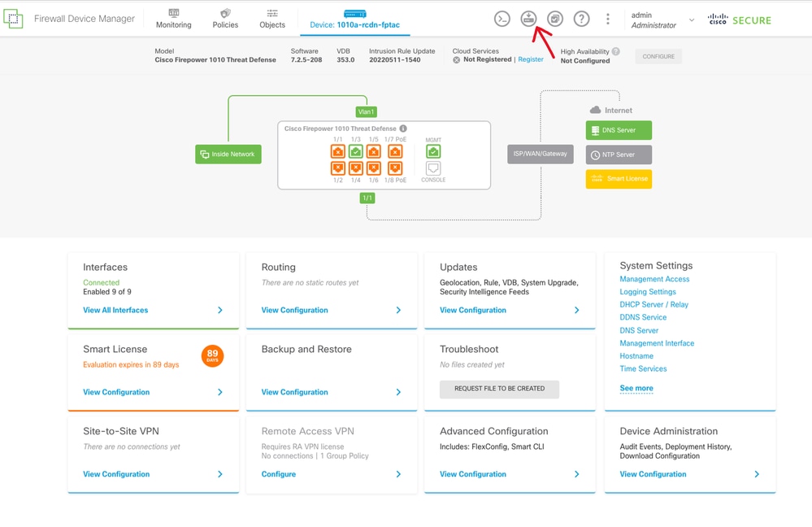812x527 pixels.
Task: Expand Smart License card chevron
Action: coord(220,392)
